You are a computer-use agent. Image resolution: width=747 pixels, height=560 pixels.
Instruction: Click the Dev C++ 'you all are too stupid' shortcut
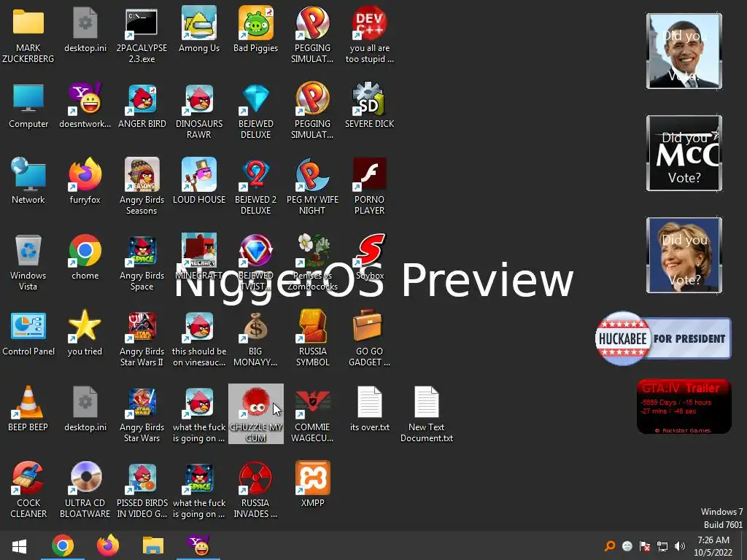click(x=369, y=23)
